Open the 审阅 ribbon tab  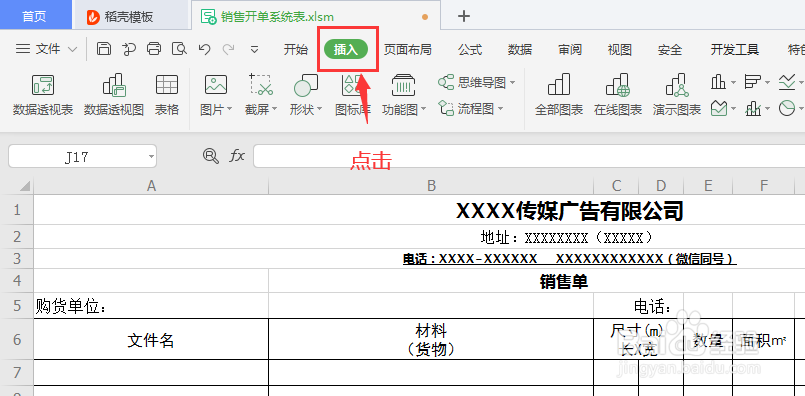point(570,49)
